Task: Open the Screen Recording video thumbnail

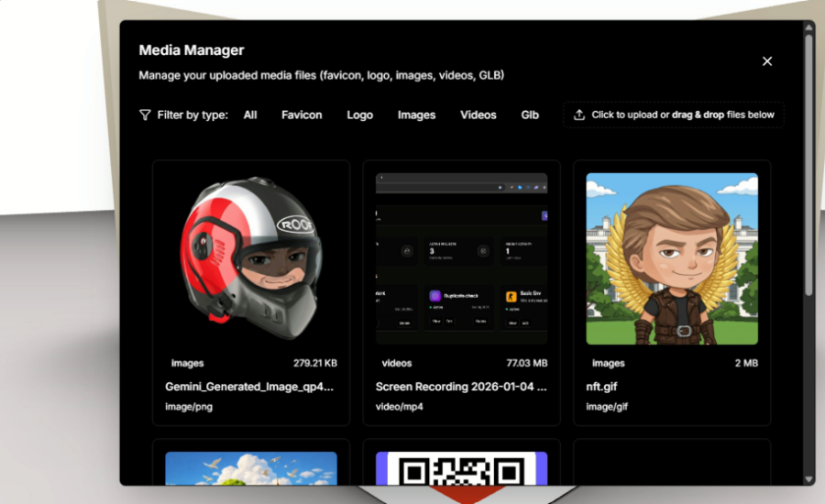Action: click(461, 258)
